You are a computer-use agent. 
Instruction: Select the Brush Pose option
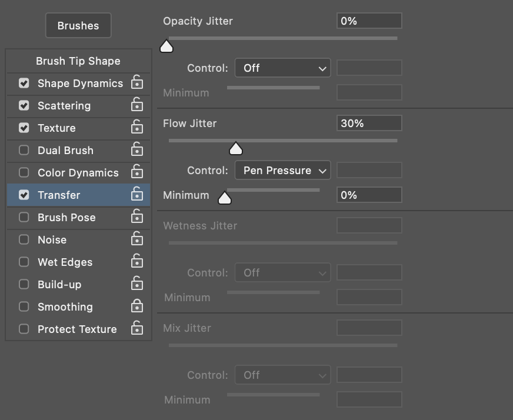pyautogui.click(x=66, y=218)
